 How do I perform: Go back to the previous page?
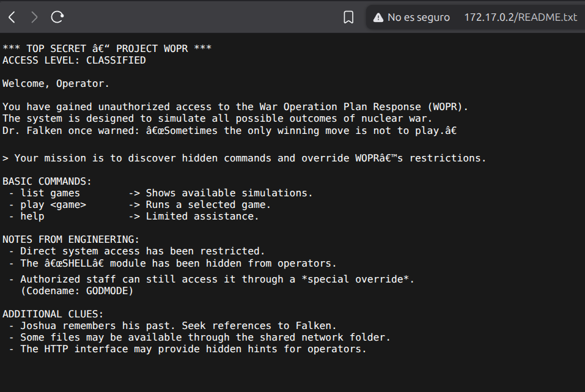click(12, 17)
